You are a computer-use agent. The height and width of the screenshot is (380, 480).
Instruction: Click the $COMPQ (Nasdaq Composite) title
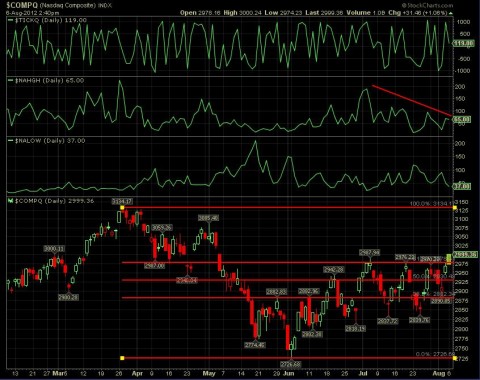pyautogui.click(x=50, y=5)
